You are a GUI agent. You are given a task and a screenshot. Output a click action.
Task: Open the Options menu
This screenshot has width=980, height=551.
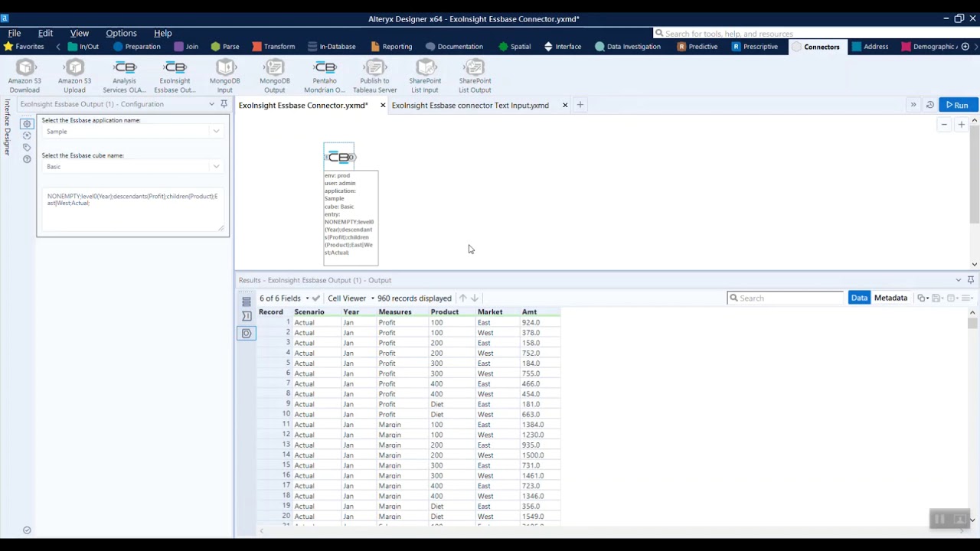121,33
